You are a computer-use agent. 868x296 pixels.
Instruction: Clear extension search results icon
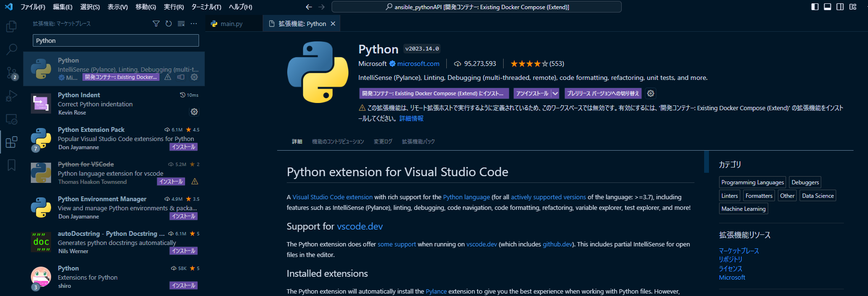(181, 24)
